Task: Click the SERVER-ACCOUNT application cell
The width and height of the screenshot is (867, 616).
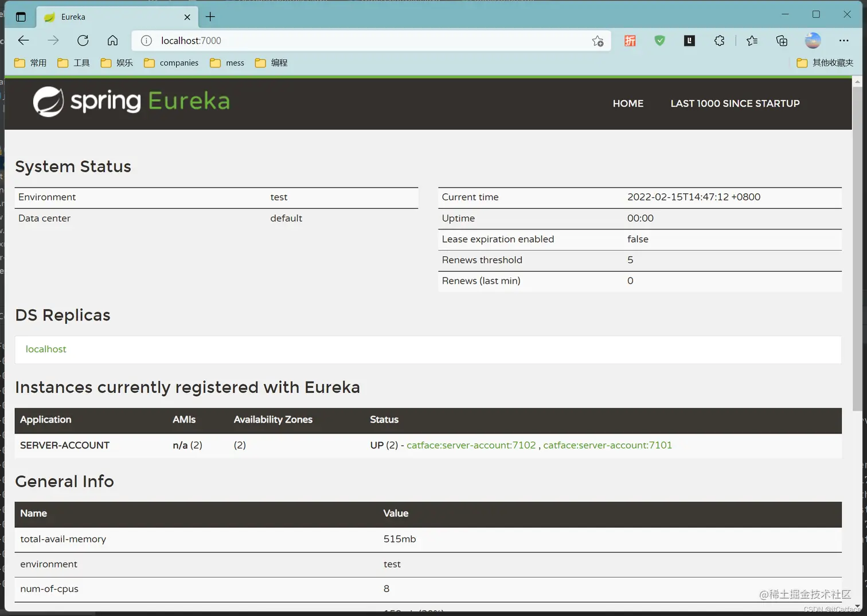Action: click(65, 445)
